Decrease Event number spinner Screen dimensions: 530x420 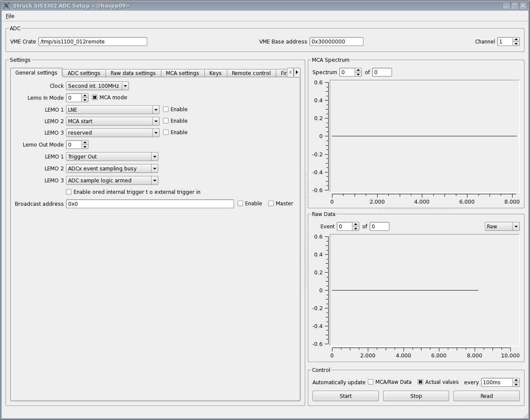coord(355,228)
